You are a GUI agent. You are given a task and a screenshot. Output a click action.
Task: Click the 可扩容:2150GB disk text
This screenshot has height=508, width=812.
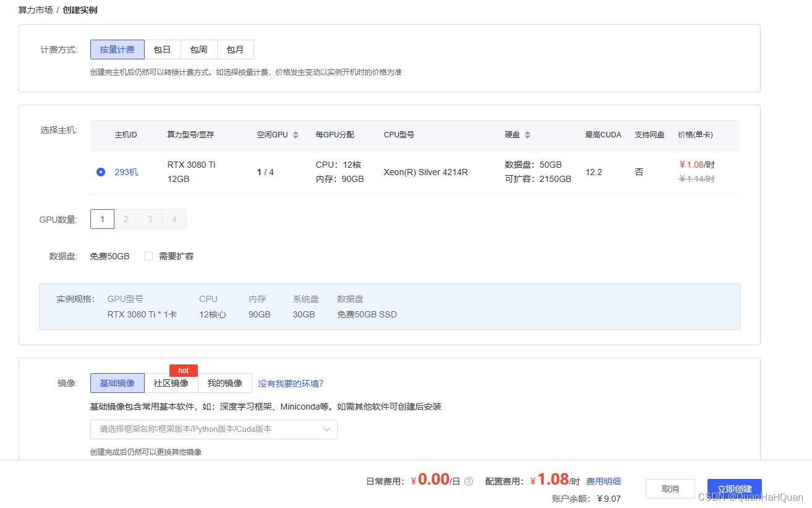click(538, 179)
